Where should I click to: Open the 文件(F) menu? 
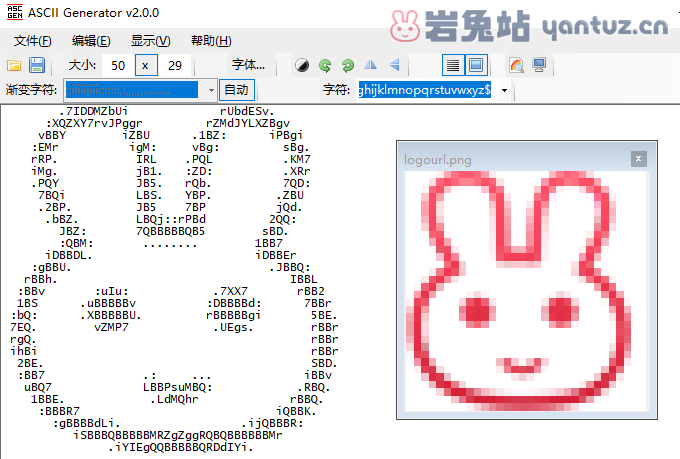point(33,41)
